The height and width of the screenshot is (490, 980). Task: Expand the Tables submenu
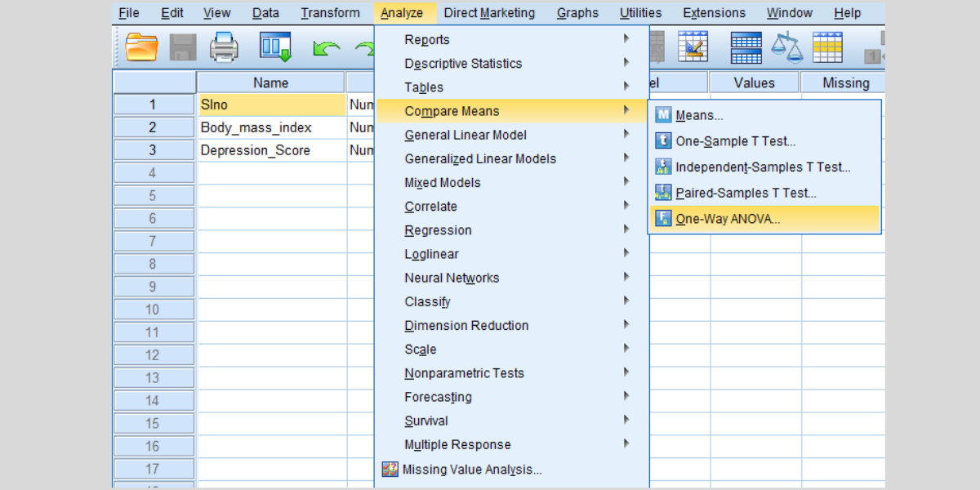(512, 87)
